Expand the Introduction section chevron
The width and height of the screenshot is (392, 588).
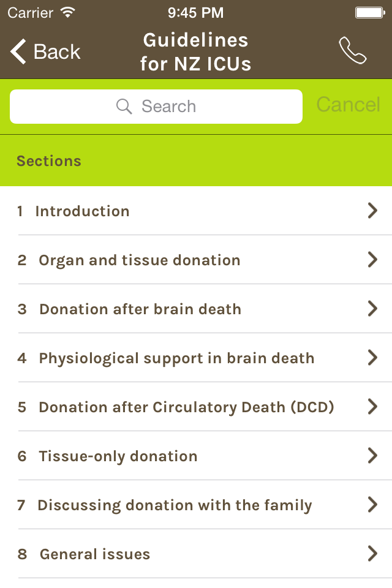372,211
